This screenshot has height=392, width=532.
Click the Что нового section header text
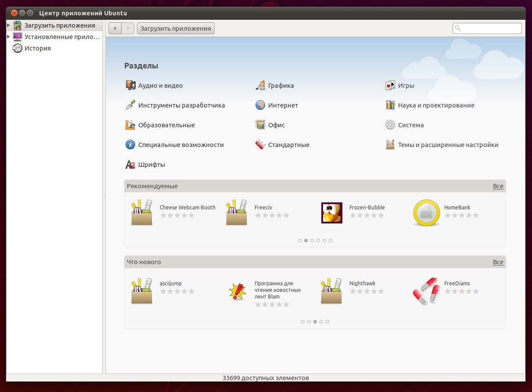pyautogui.click(x=144, y=262)
